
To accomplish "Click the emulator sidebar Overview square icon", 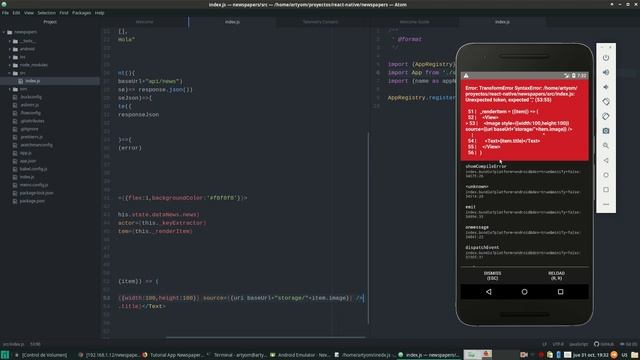I will pyautogui.click(x=606, y=190).
